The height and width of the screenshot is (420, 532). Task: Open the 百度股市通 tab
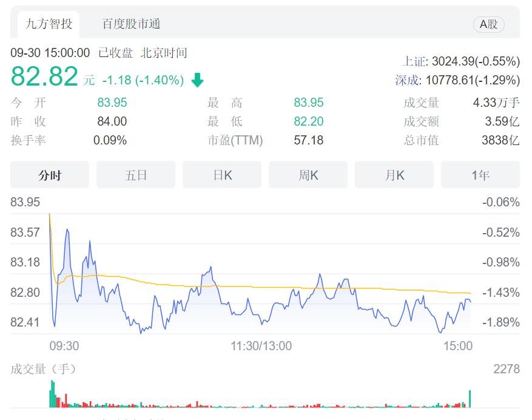(x=131, y=24)
